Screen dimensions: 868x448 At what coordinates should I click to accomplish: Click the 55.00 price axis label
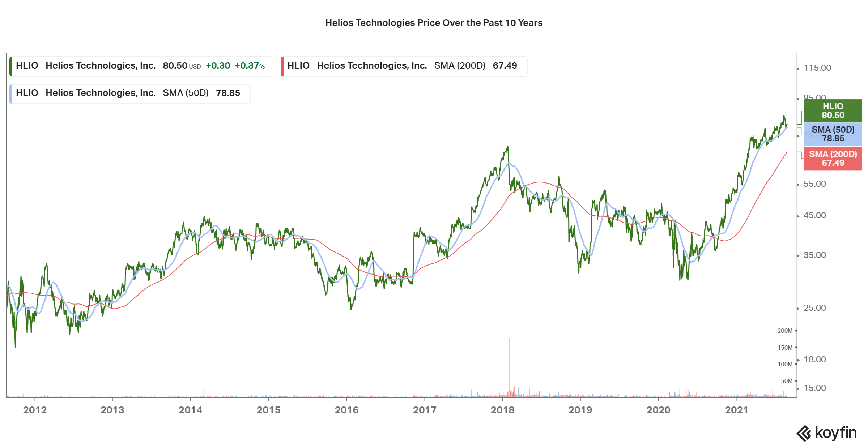pyautogui.click(x=815, y=184)
